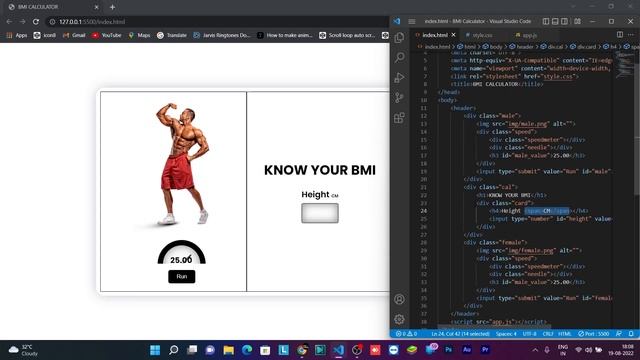Open Windows taskbar search
640x360 pixels.
[x=173, y=350]
